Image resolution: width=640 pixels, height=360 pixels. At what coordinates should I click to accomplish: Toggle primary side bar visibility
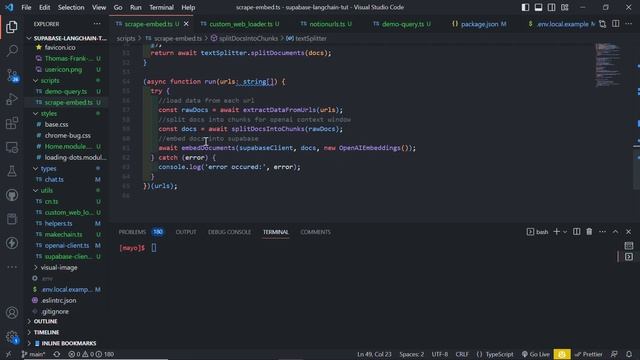pyautogui.click(x=525, y=7)
